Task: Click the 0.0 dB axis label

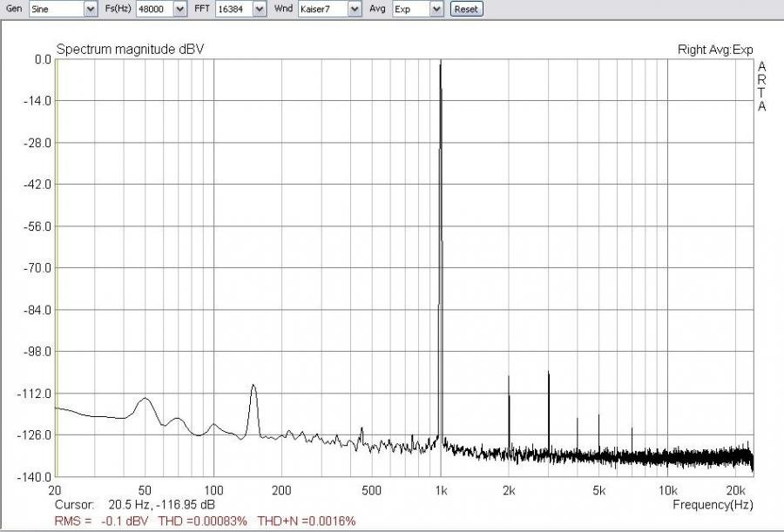Action: (43, 59)
